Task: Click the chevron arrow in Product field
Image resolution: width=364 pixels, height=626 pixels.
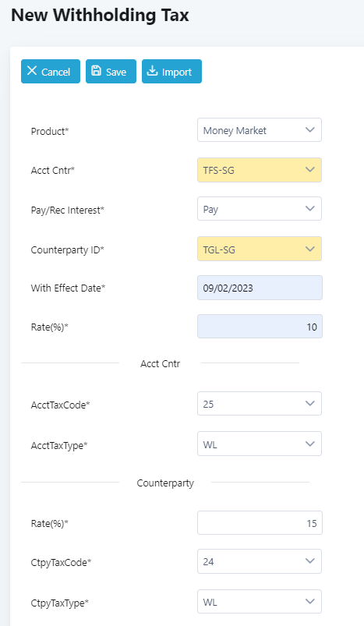Action: pos(309,129)
